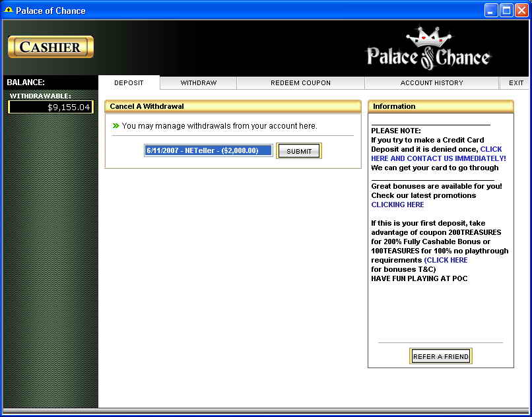Maximize the Palace of Chance window
Viewport: 532px width, 417px height.
(x=506, y=11)
